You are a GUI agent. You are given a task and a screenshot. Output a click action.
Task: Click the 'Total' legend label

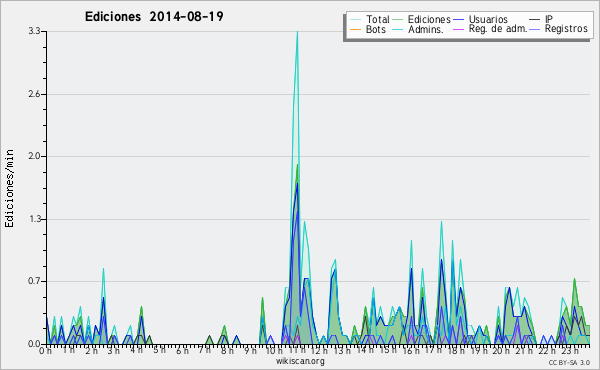pyautogui.click(x=378, y=19)
